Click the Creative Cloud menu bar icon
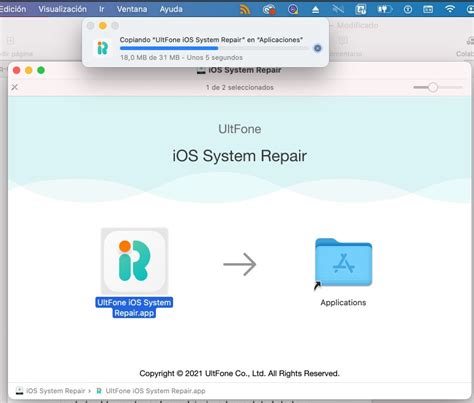This screenshot has height=403, width=474. click(269, 9)
